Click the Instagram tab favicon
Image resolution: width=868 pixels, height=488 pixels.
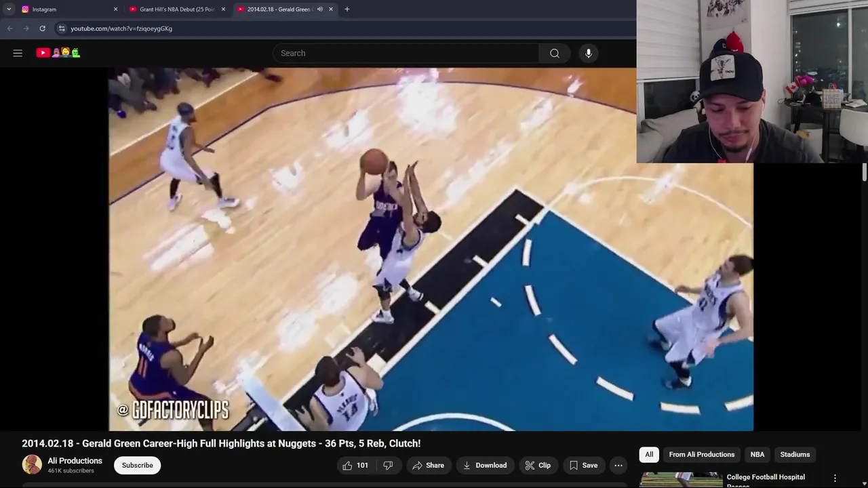[x=25, y=9]
